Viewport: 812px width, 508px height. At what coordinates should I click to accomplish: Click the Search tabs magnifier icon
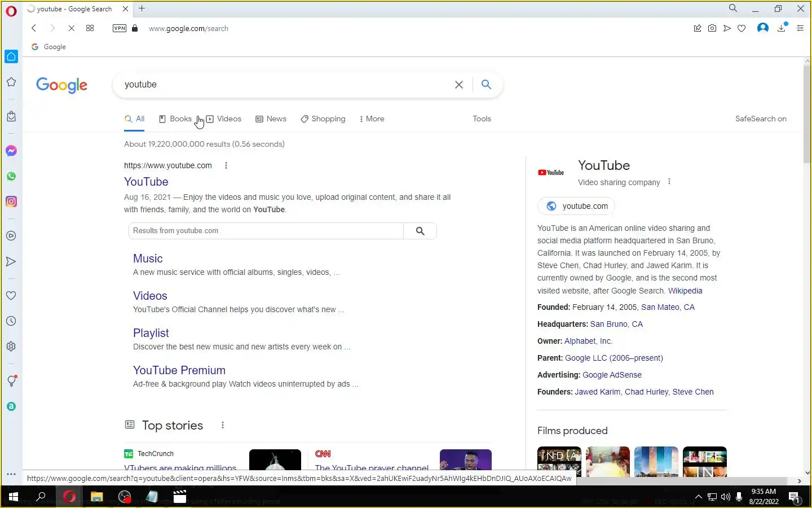[733, 8]
